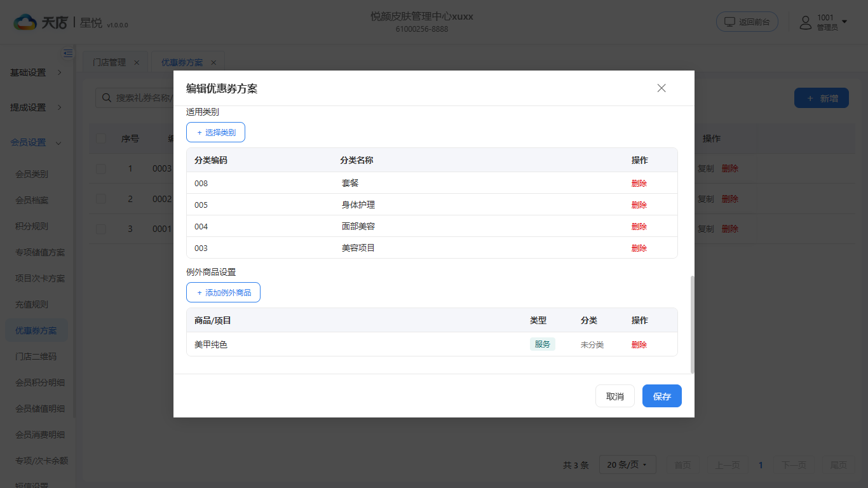Close the 编辑优惠券方案 dialog with the X icon

(x=661, y=88)
